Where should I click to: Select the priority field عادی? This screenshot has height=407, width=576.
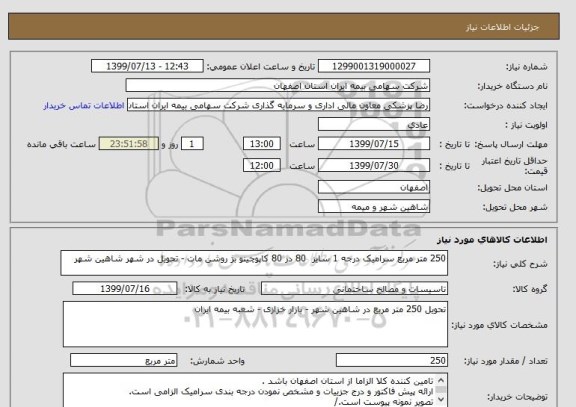click(x=374, y=125)
